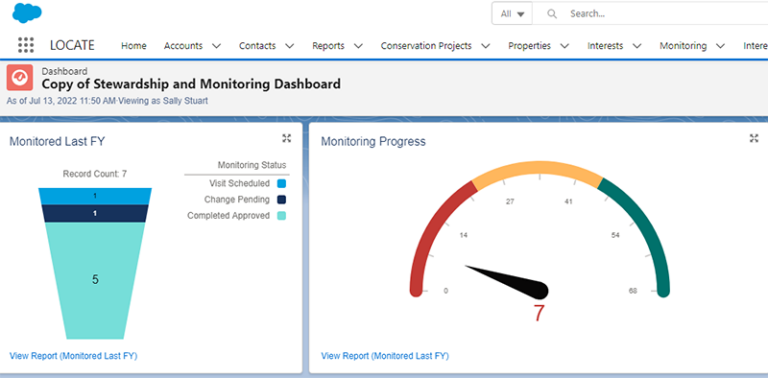Expand the Properties tab dropdown chevron
Screen dimensions: 768x378
tap(565, 46)
